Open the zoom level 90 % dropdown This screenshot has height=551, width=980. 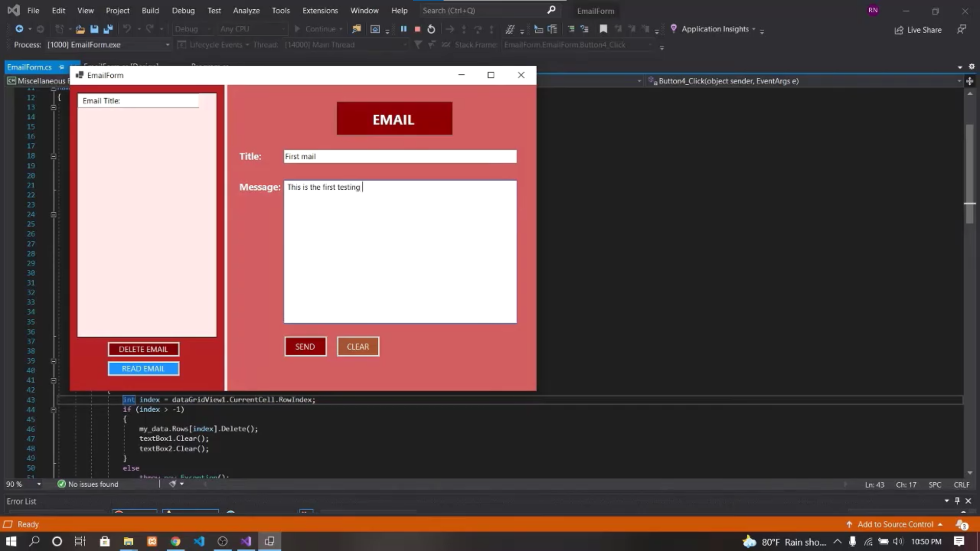click(39, 484)
